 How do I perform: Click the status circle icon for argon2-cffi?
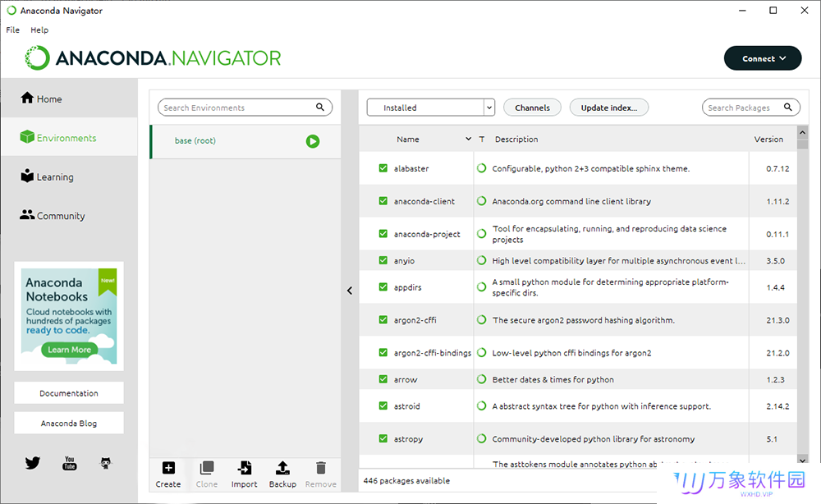(482, 320)
